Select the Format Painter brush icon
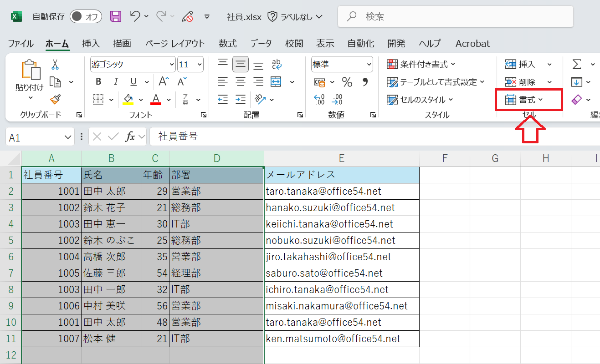 55,99
